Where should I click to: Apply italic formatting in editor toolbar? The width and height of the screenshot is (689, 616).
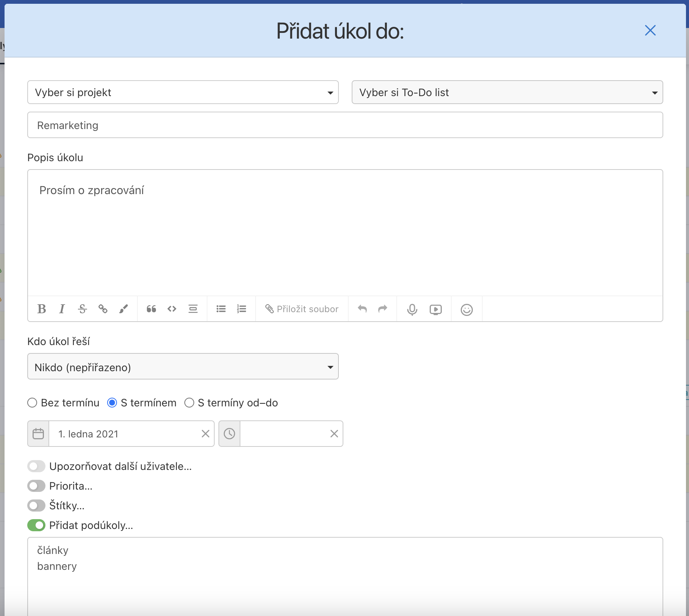coord(62,309)
